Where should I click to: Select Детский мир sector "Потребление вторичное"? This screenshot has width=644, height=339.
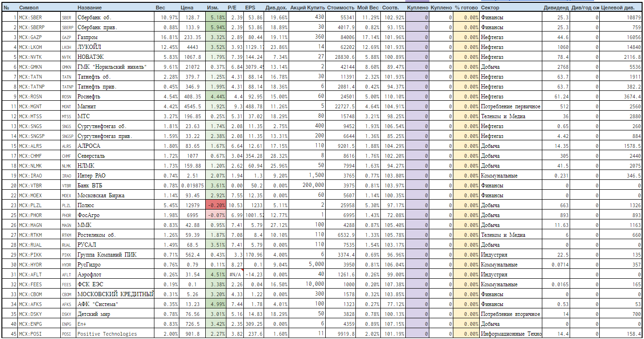click(x=511, y=314)
